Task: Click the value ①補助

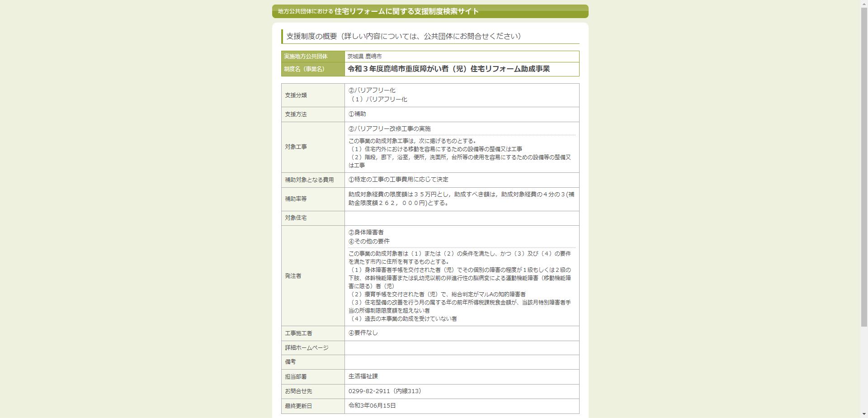Action: (357, 114)
